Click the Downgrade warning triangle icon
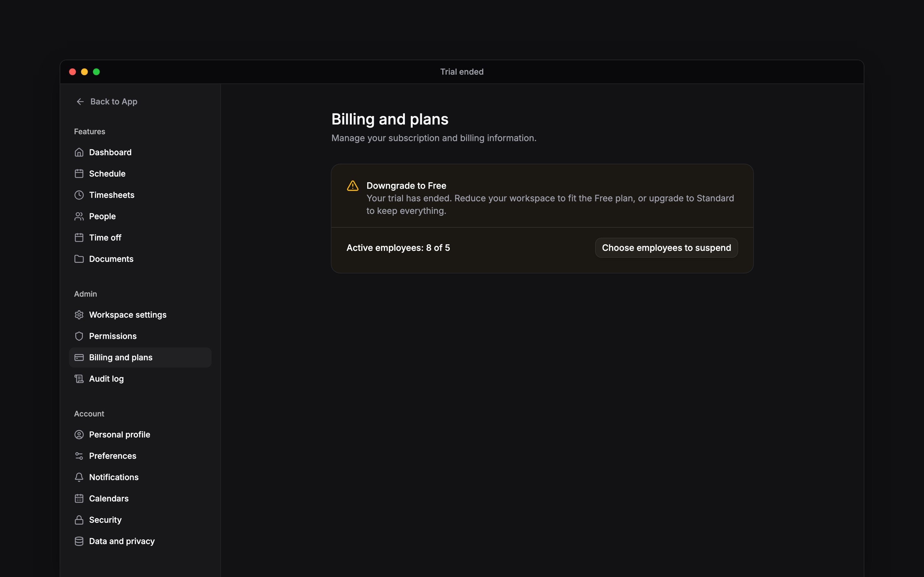 coord(352,186)
